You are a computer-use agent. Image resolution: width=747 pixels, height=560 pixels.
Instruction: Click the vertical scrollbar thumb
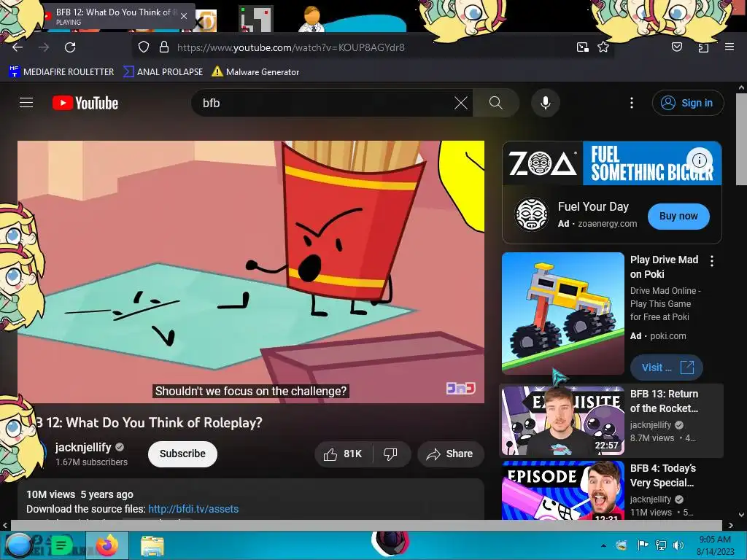point(741,139)
